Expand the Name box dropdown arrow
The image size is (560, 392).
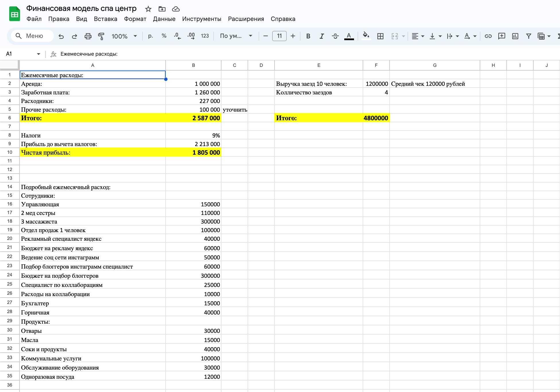coord(38,54)
